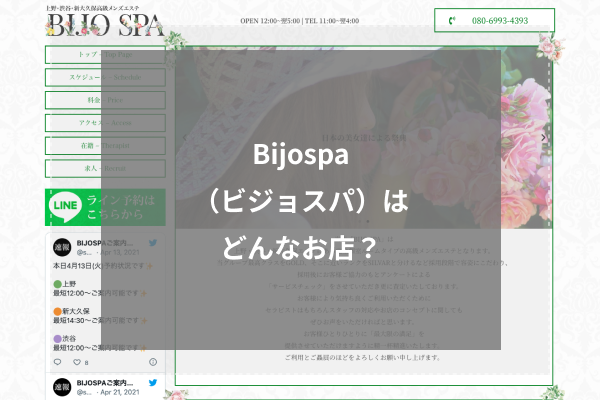
Task: Click the BIJO SPA logo
Action: tap(105, 25)
